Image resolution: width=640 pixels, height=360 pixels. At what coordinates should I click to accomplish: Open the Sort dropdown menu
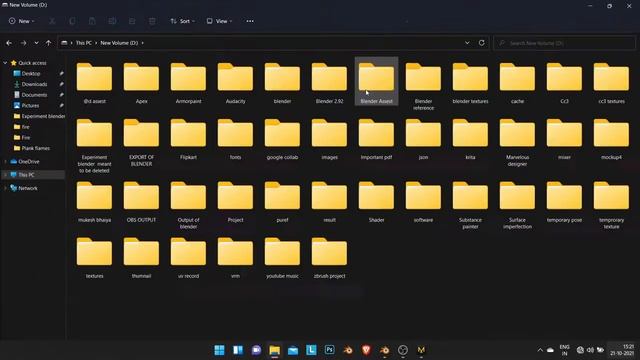tap(182, 21)
